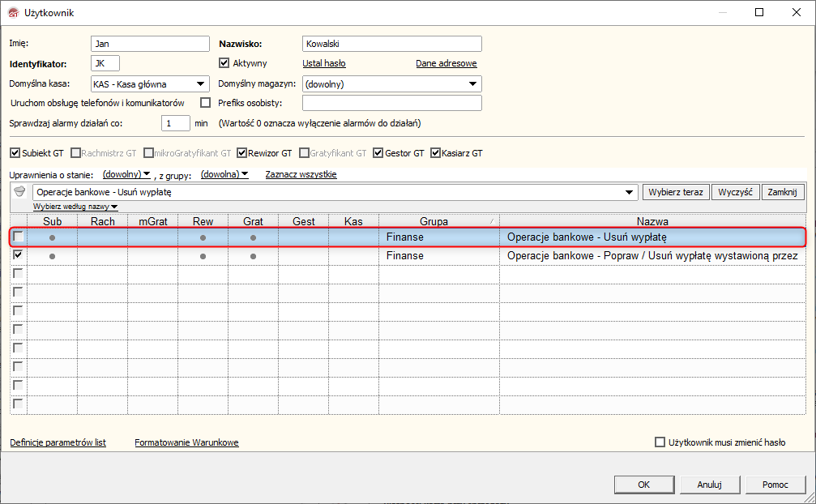816x504 pixels.
Task: Tick Użytkownik musi zmienić hasło checkbox
Action: (x=660, y=442)
